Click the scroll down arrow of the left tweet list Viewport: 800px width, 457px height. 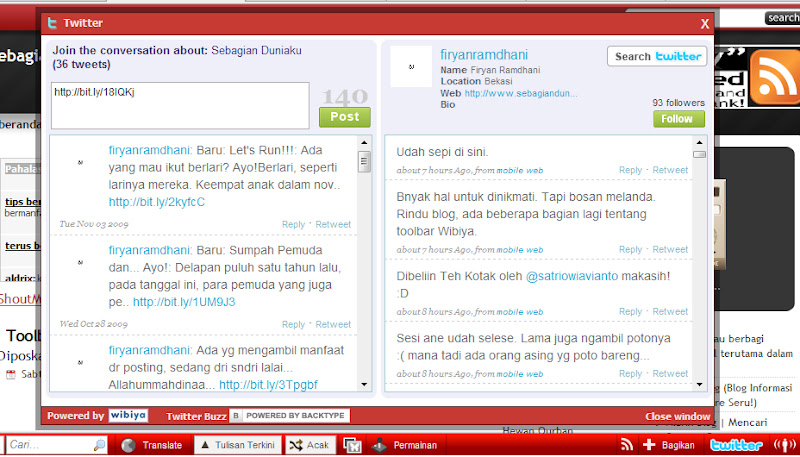[364, 384]
